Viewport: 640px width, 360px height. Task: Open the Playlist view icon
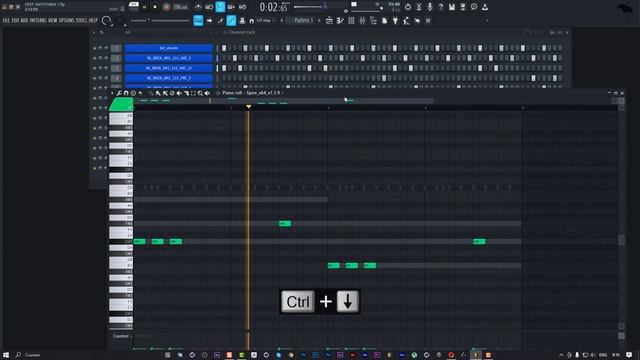[x=329, y=21]
